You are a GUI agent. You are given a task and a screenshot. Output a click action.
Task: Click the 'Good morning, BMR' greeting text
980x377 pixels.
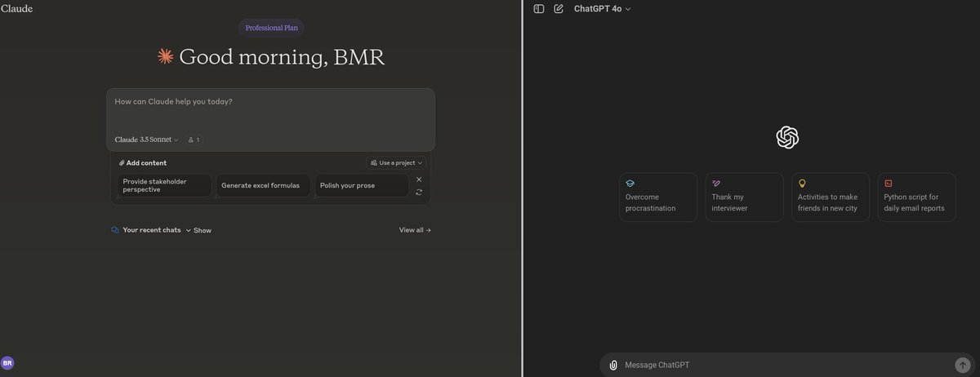tap(282, 57)
